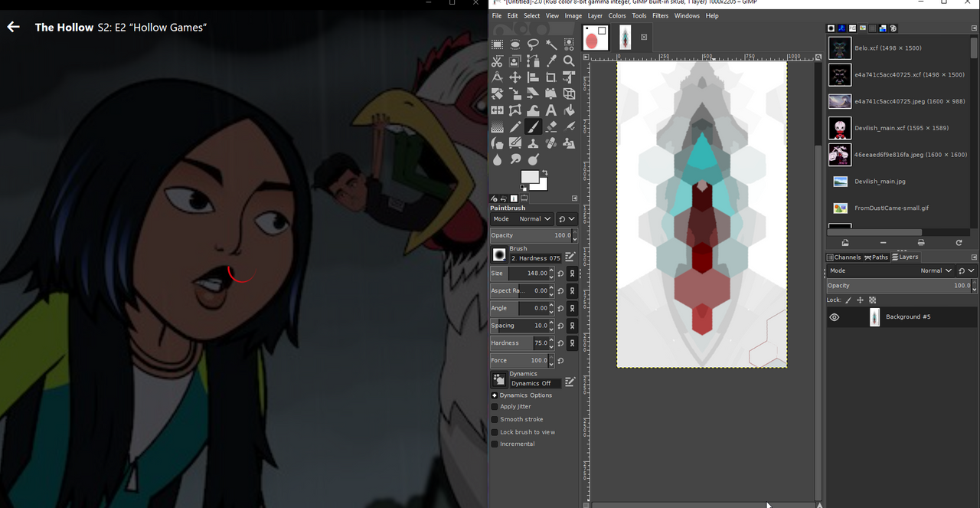Select the Blur/Sharpen droplet tool
The height and width of the screenshot is (508, 980).
coord(497,159)
